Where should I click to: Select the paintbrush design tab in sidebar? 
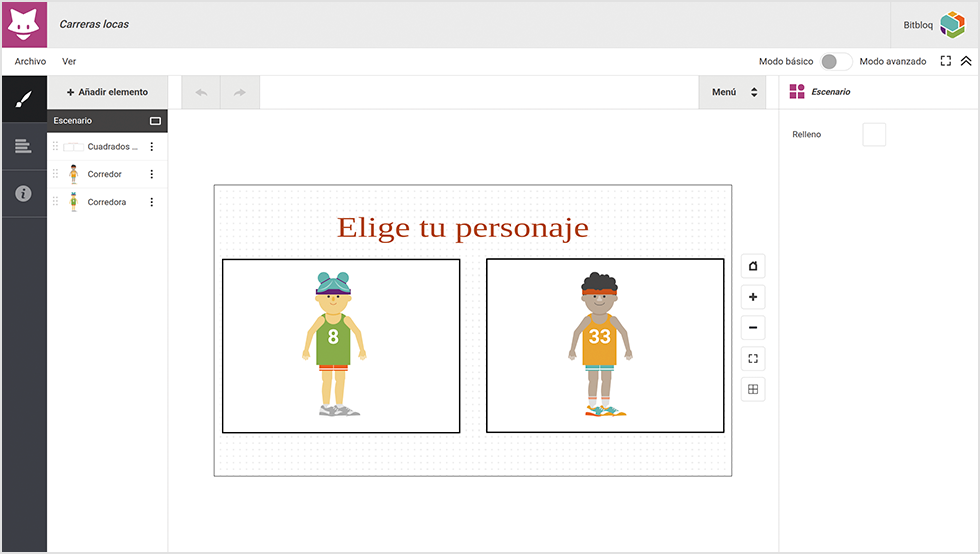[x=24, y=99]
